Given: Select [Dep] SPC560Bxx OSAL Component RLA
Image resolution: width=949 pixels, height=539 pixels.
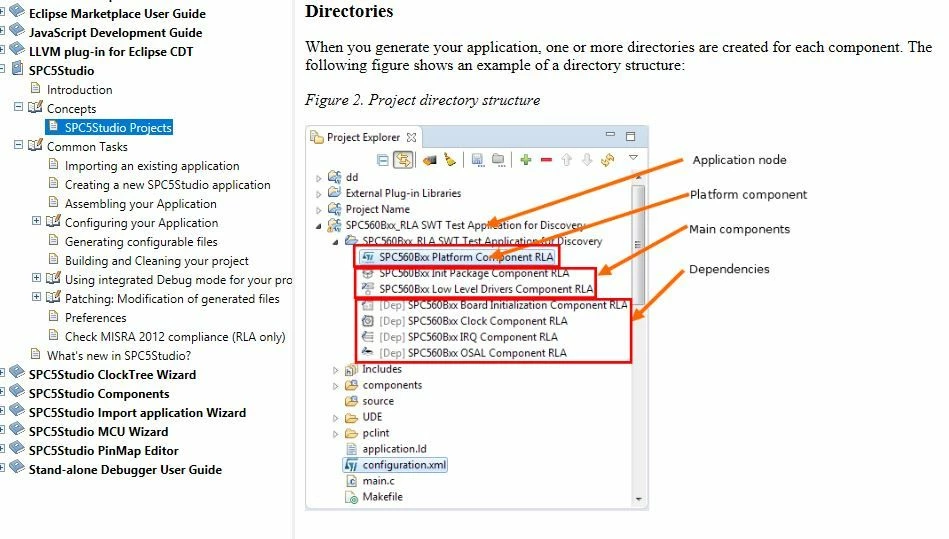Looking at the screenshot, I should pyautogui.click(x=473, y=353).
